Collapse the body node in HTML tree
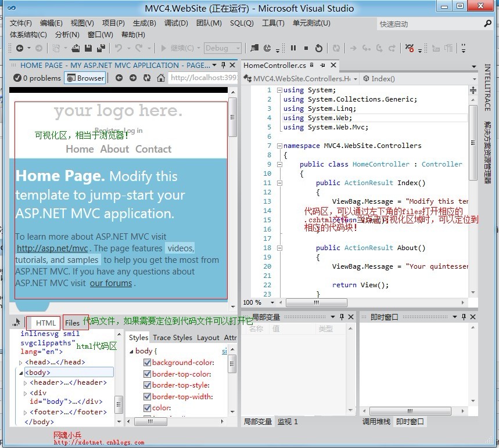Viewport: 499px width, 448px height. [21, 373]
